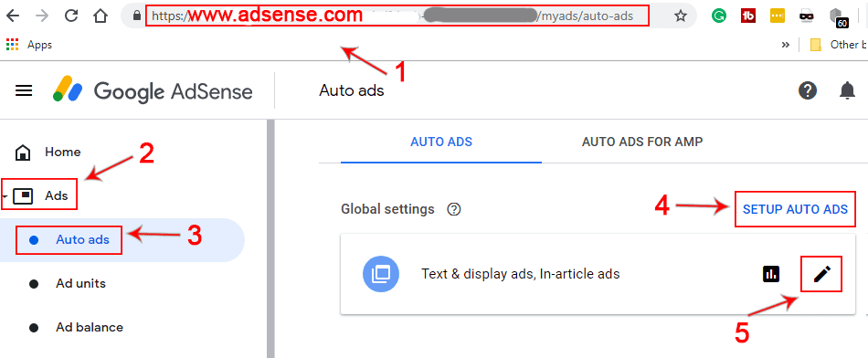Click the padlock site security icon
The width and height of the screenshot is (868, 358).
pos(138,16)
